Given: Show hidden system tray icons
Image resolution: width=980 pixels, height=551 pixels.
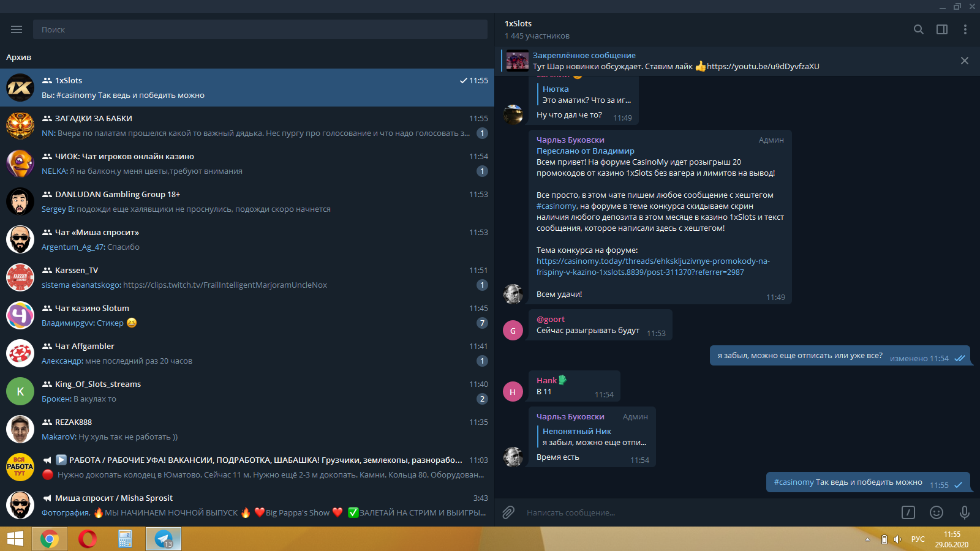Looking at the screenshot, I should coord(867,539).
